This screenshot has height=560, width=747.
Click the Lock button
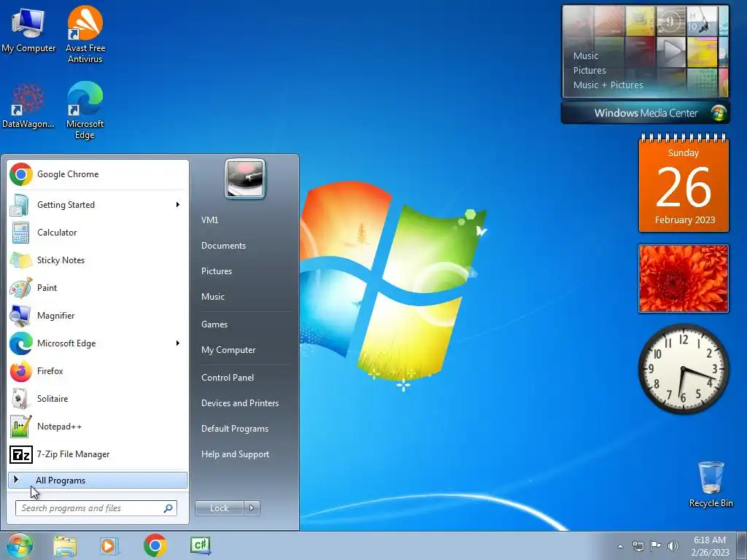point(220,508)
